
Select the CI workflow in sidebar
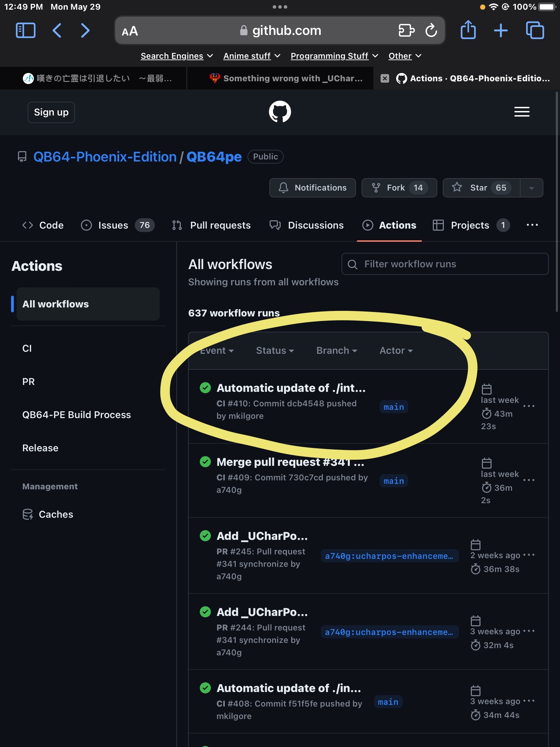coord(27,348)
